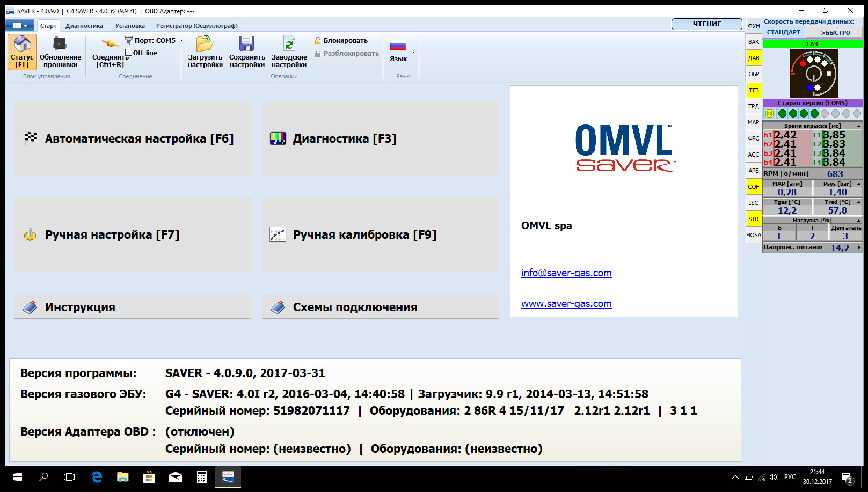
Task: Select the APE side tab
Action: [x=754, y=171]
